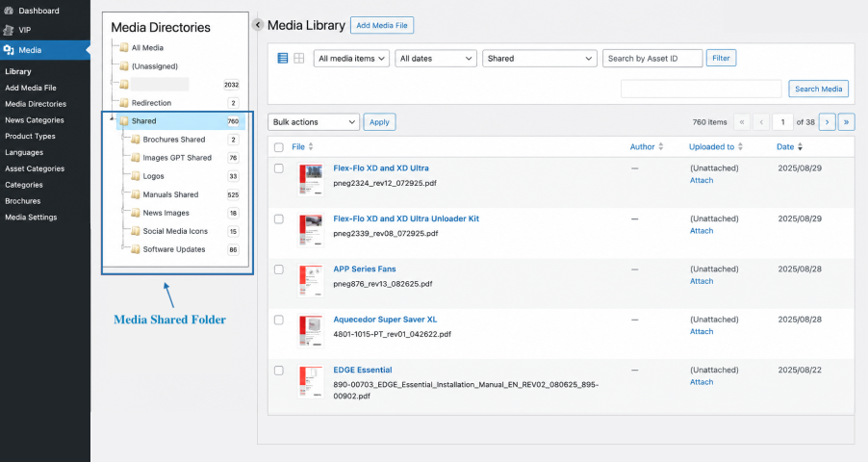The image size is (868, 462).
Task: Switch to grid view icon
Action: (x=299, y=58)
